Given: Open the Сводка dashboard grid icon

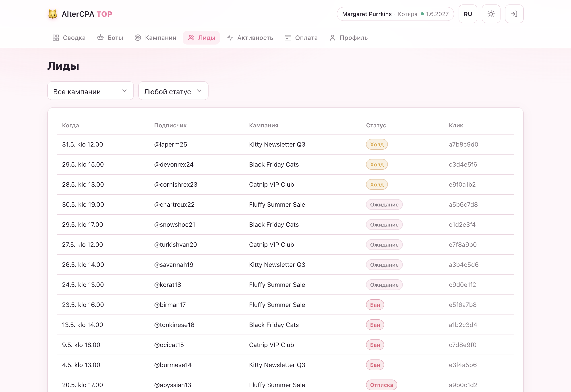Looking at the screenshot, I should pyautogui.click(x=56, y=38).
